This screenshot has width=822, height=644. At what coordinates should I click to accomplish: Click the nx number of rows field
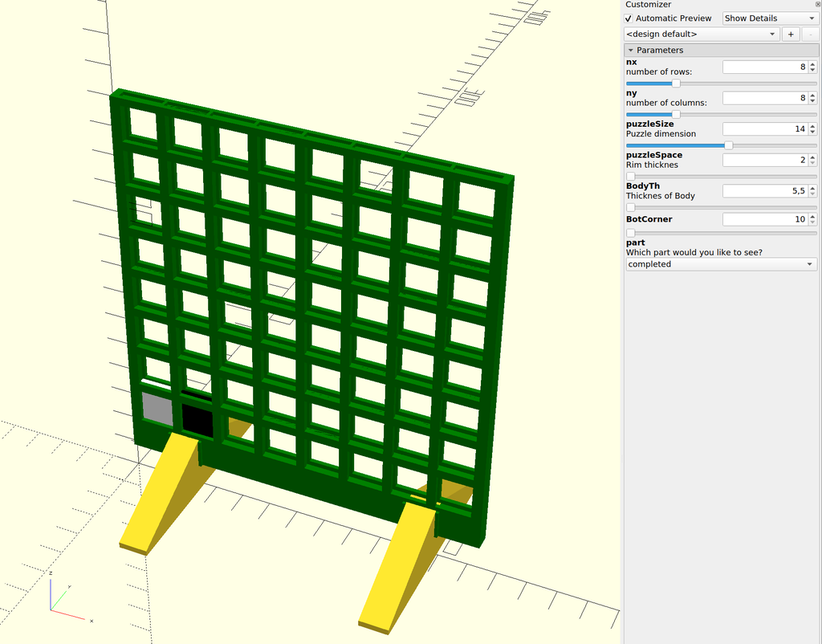[x=763, y=67]
